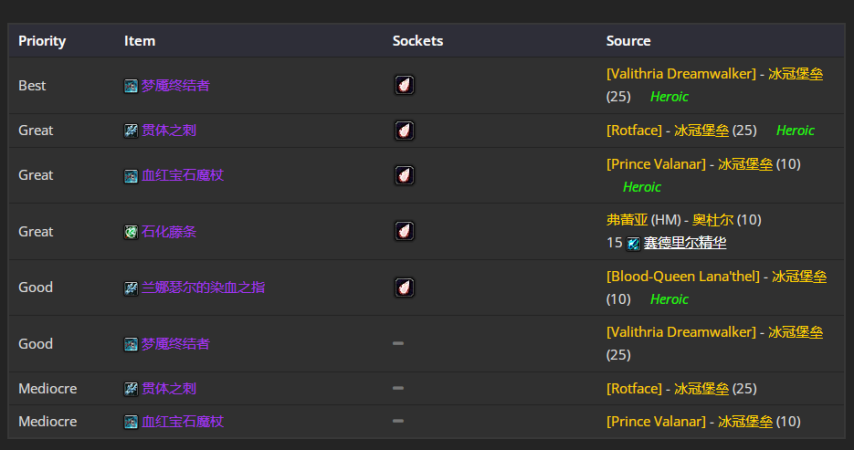Click the socket gem icon in Best row

pos(404,86)
